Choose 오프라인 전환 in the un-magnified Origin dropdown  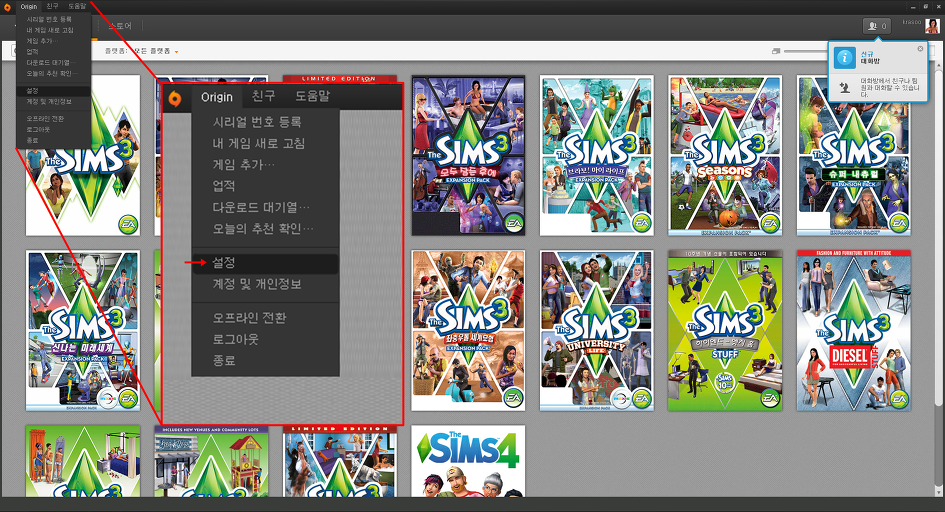point(54,119)
